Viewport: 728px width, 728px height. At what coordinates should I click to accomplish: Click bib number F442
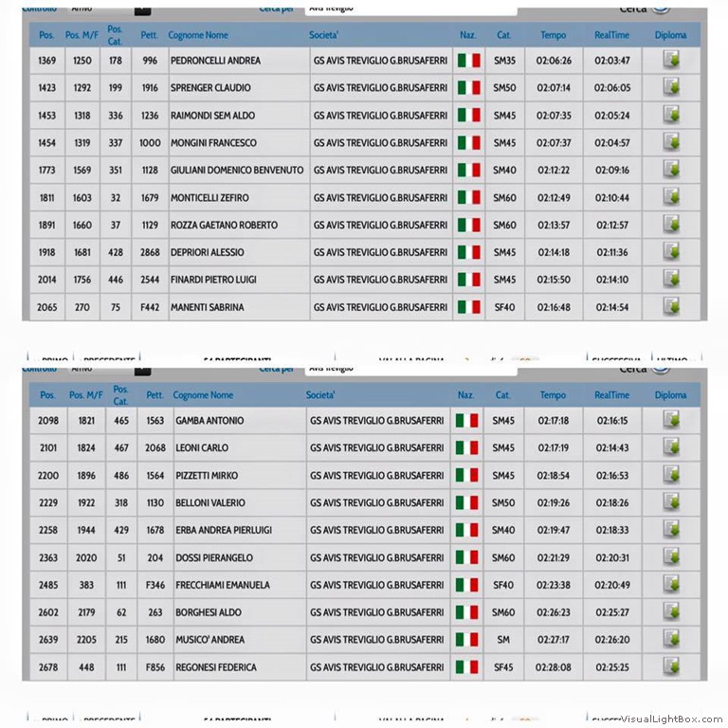(150, 307)
